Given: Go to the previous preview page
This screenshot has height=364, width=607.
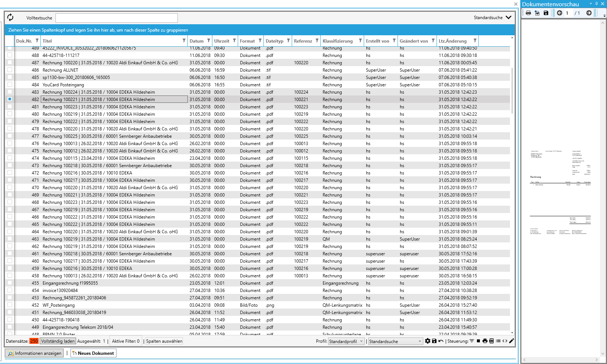Looking at the screenshot, I should [x=560, y=13].
